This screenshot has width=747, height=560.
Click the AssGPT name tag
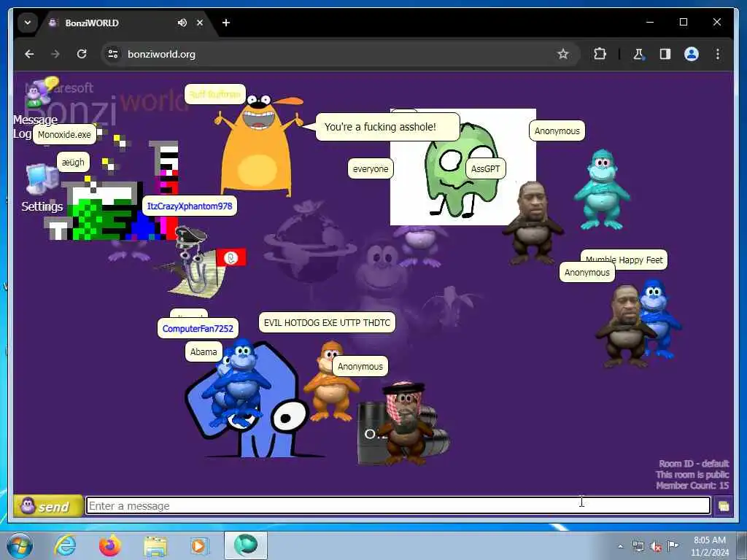coord(485,169)
